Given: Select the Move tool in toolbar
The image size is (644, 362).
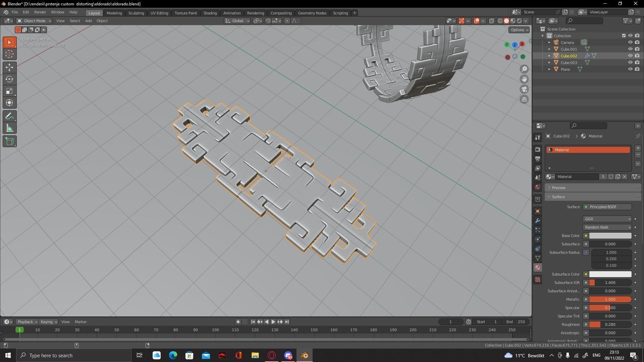Looking at the screenshot, I should [x=9, y=67].
